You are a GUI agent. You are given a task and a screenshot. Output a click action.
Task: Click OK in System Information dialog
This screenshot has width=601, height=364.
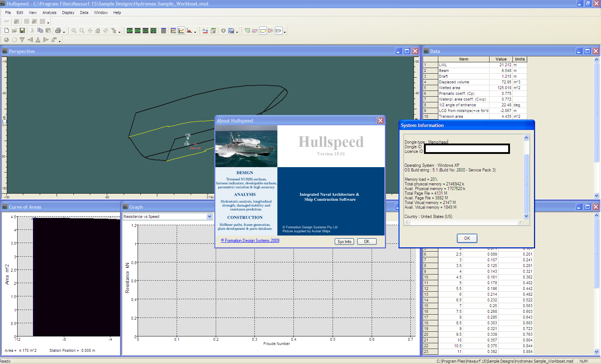[467, 238]
